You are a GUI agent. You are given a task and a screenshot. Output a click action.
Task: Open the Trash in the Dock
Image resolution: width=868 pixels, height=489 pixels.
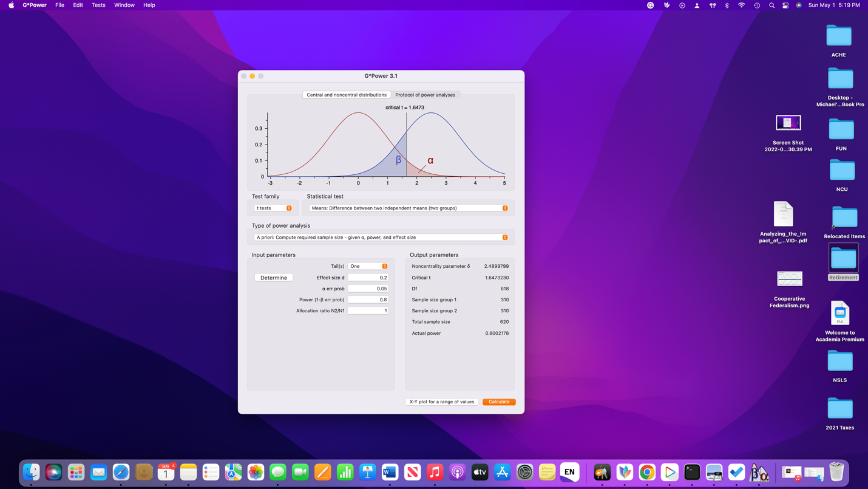click(x=837, y=472)
